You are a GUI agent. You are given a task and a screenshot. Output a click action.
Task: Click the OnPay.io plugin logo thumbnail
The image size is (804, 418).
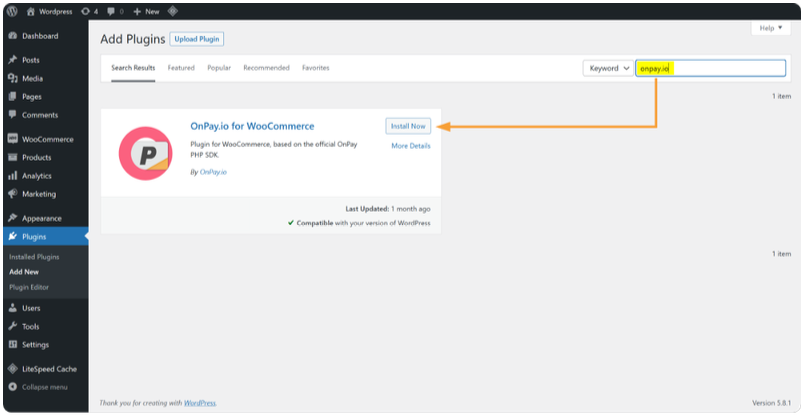145,153
